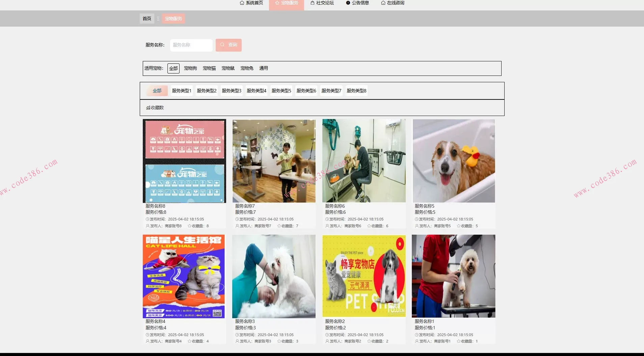Select the 服务类型1 tab

[182, 91]
